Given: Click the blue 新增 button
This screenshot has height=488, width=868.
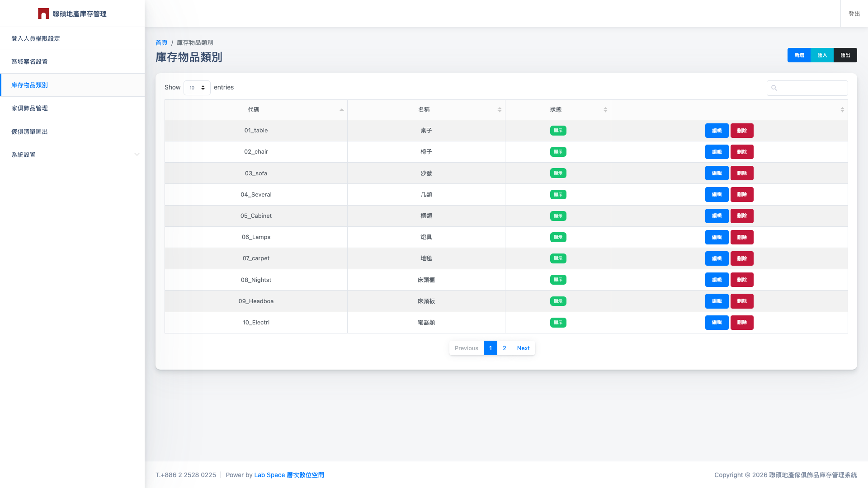Looking at the screenshot, I should (x=799, y=55).
